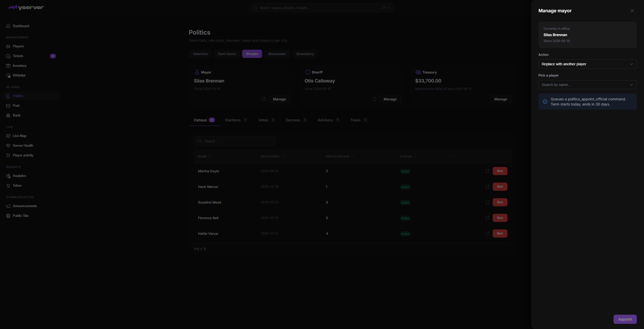Click Hattie Vance's Active status badge
This screenshot has height=329, width=644.
pos(405,234)
